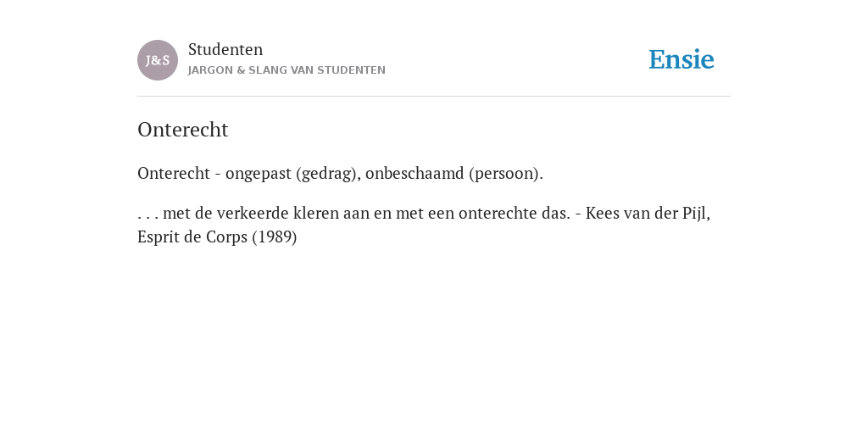Click the 'Esprit de Corps (1989)' citation text
Viewport: 868px width, 434px height.
point(217,237)
